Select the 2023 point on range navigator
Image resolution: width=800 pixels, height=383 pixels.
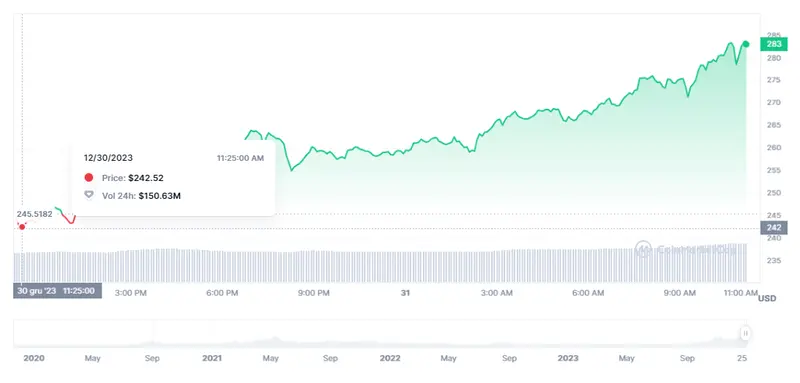(568, 358)
